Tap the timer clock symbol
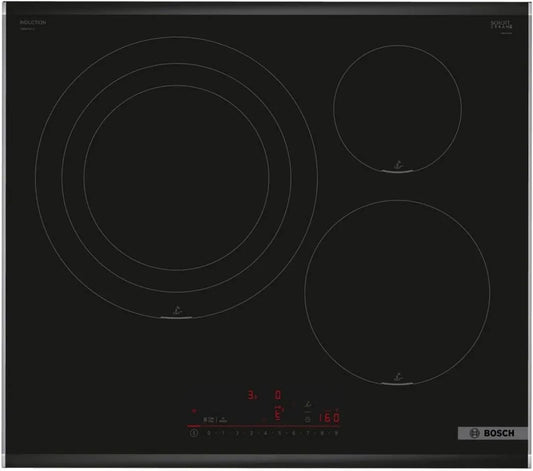Image resolution: width=533 pixels, height=471 pixels. coord(308,419)
